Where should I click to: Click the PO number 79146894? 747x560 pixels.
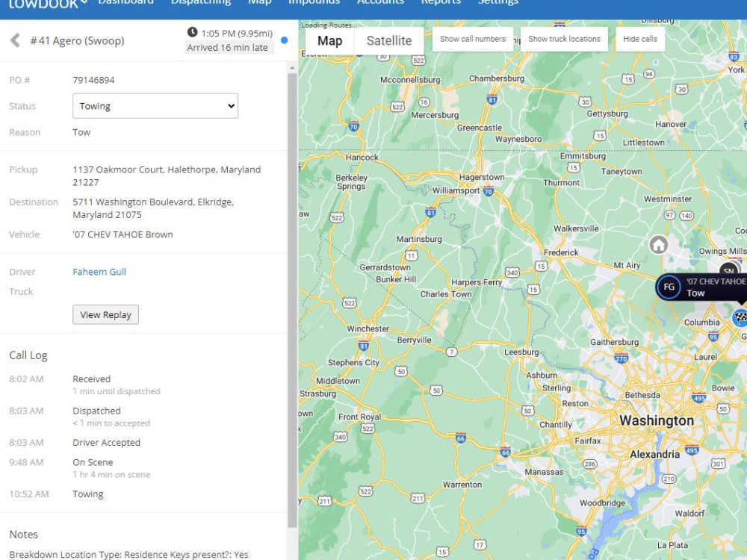click(x=93, y=80)
